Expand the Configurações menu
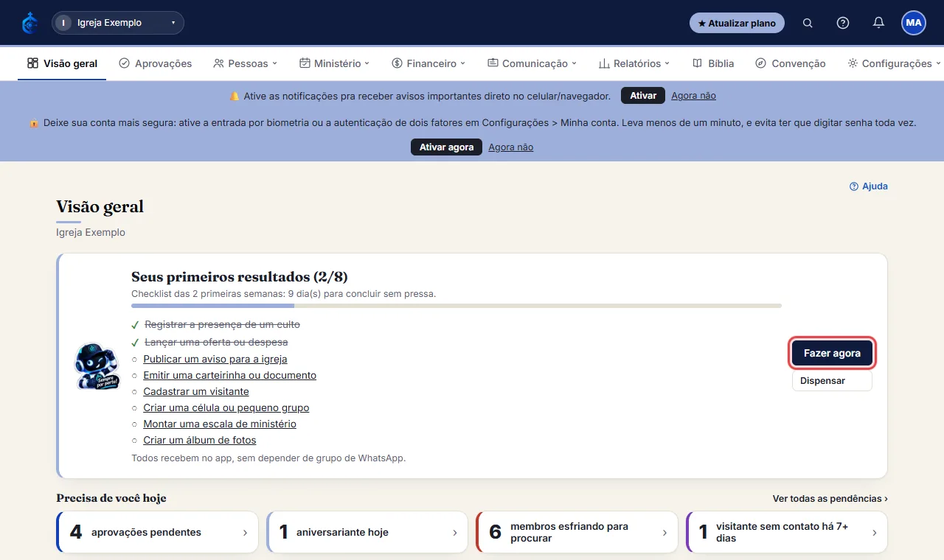The width and height of the screenshot is (944, 560). click(894, 63)
